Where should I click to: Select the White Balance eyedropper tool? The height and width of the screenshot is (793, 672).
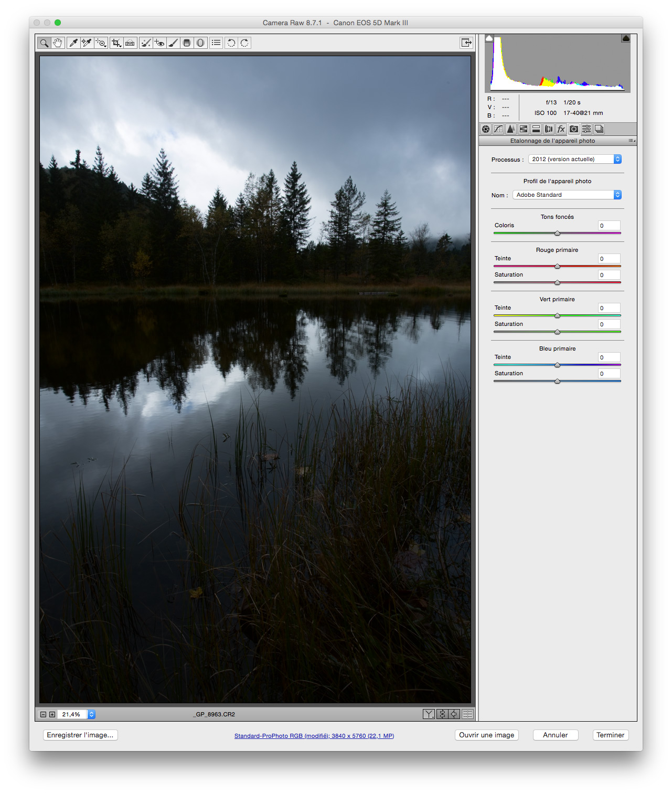pos(73,43)
